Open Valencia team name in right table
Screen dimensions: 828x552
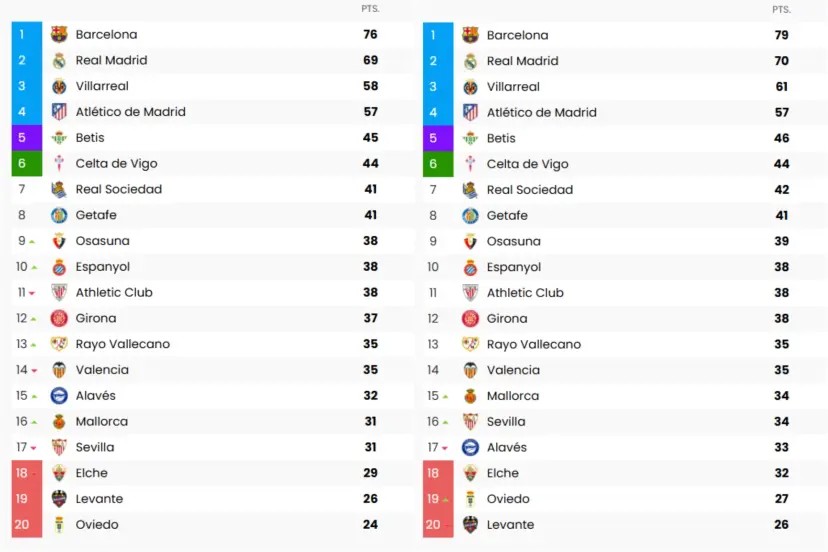(513, 370)
